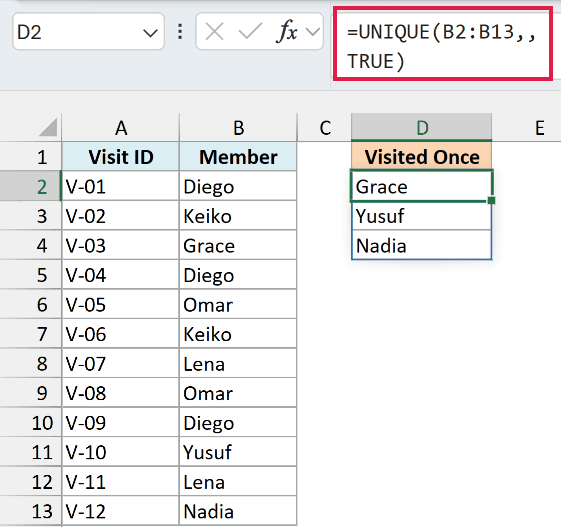
Task: Select cell containing V-04
Action: [x=121, y=275]
